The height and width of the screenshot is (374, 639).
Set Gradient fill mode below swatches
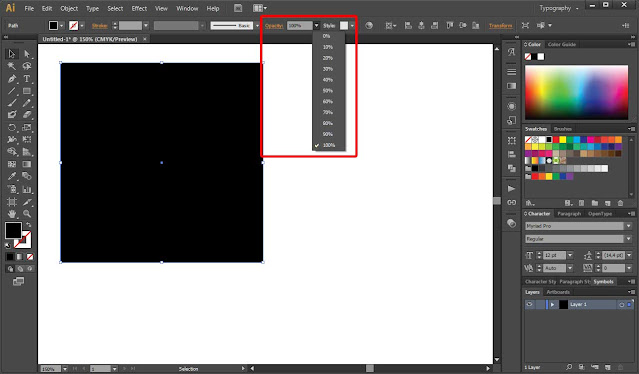[20, 257]
